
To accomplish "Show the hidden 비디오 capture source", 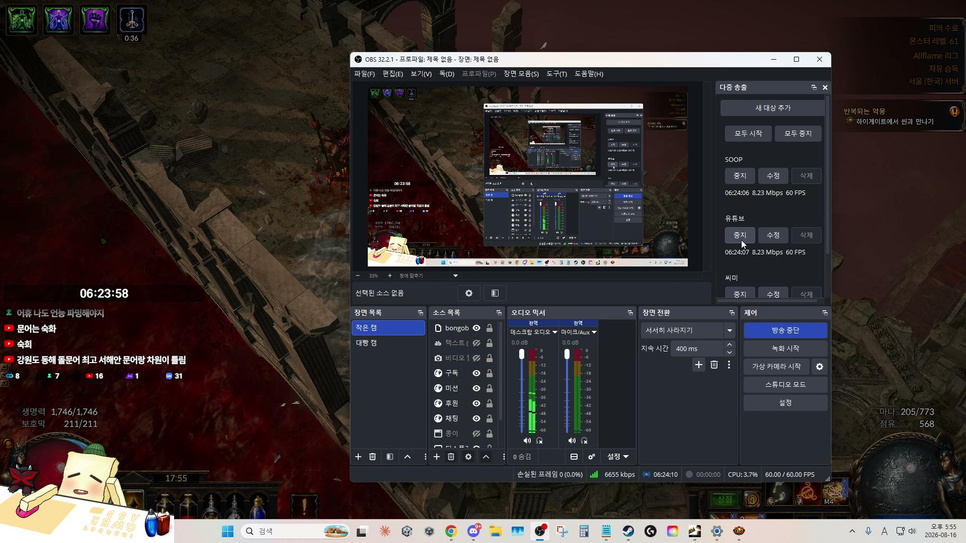I will pos(476,358).
